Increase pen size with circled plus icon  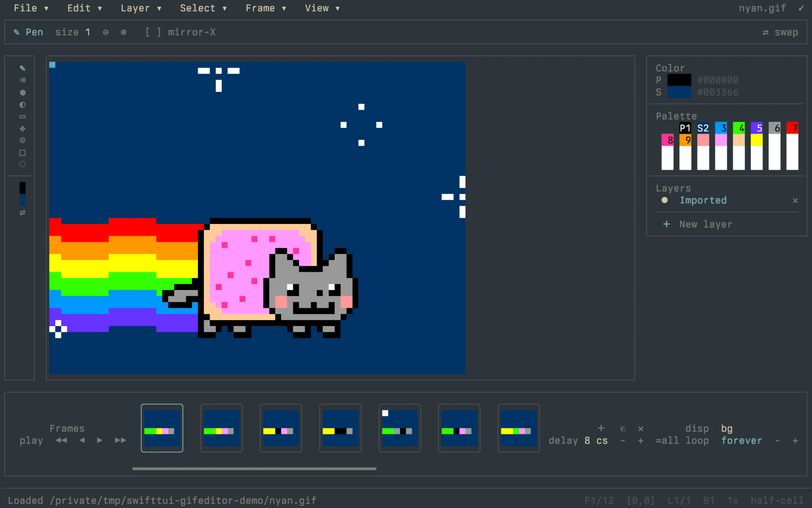[x=123, y=32]
